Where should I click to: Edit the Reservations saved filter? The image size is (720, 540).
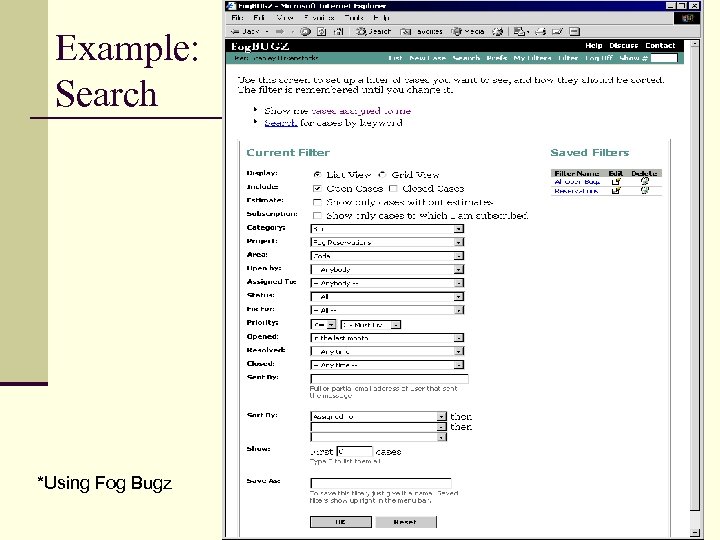tap(616, 191)
